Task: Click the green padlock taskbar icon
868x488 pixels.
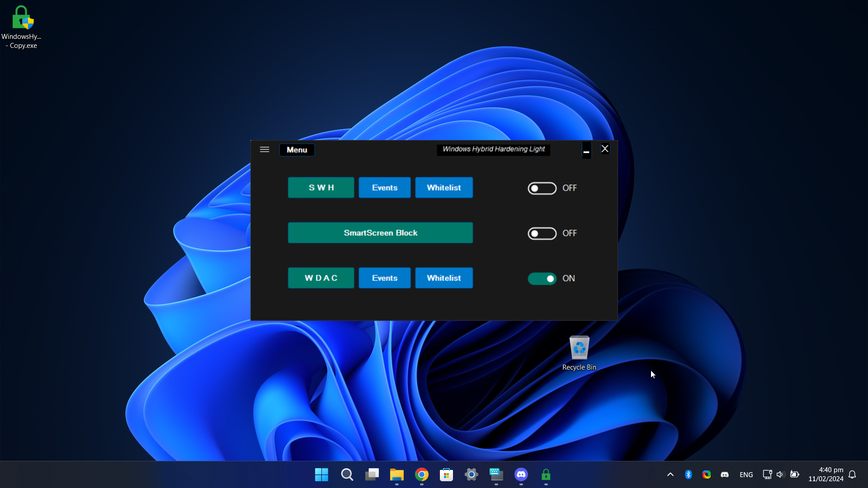Action: (x=546, y=474)
